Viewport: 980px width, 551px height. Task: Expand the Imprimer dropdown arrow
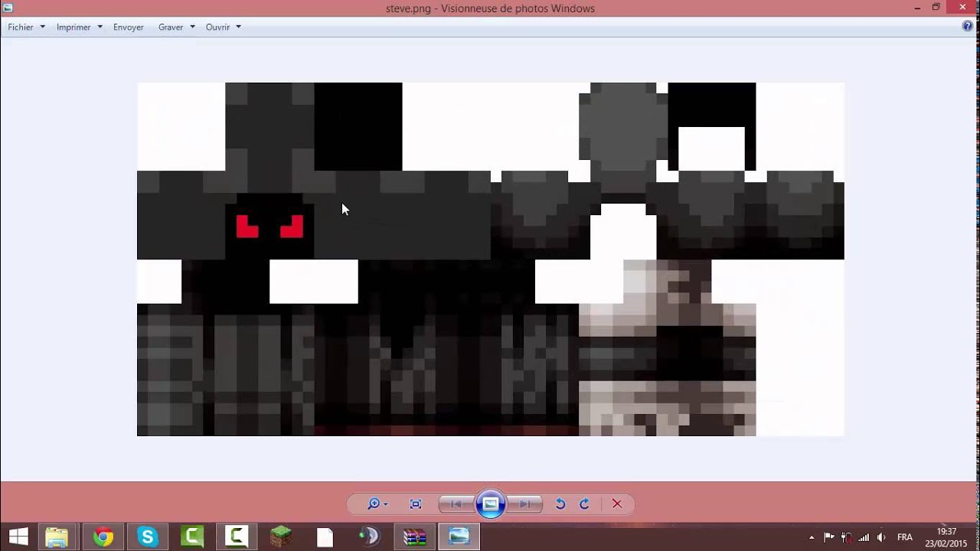(100, 27)
